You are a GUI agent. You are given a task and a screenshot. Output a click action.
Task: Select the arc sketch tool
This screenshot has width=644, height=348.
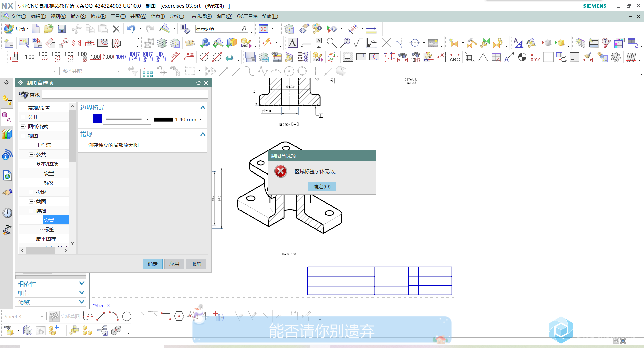pyautogui.click(x=114, y=316)
